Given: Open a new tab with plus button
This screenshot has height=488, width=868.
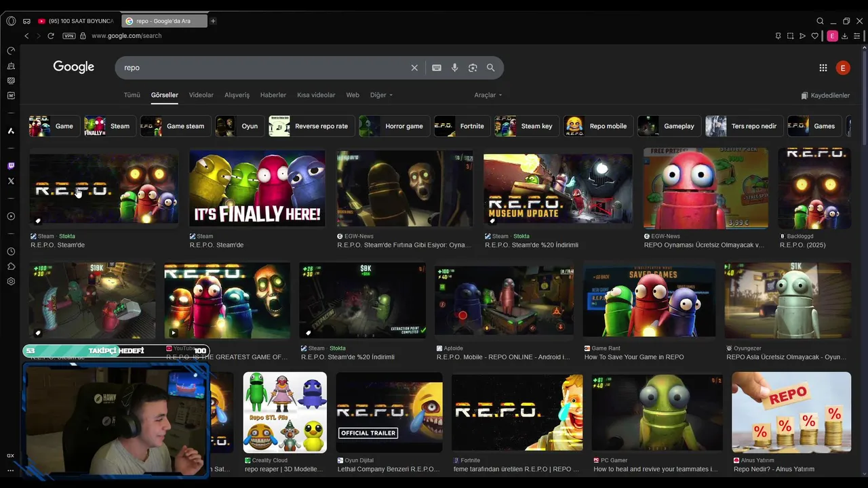Looking at the screenshot, I should [x=213, y=21].
